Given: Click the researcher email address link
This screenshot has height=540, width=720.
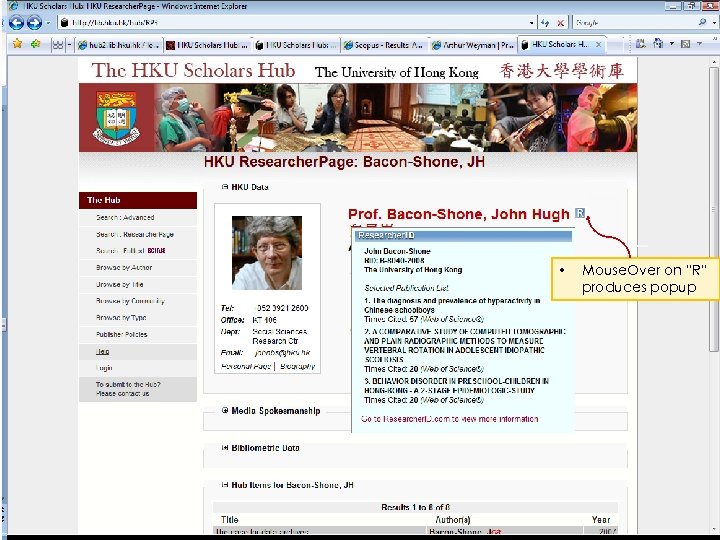Looking at the screenshot, I should coord(282,353).
